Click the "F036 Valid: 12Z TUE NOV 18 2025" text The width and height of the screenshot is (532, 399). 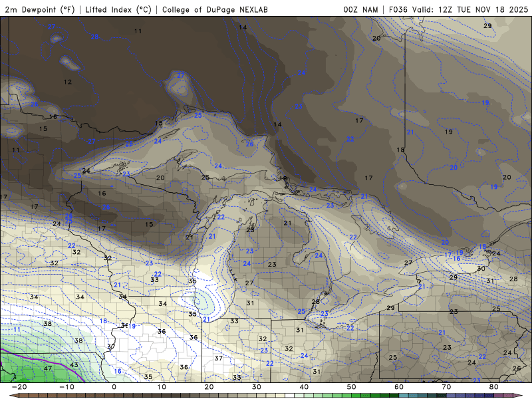458,9
